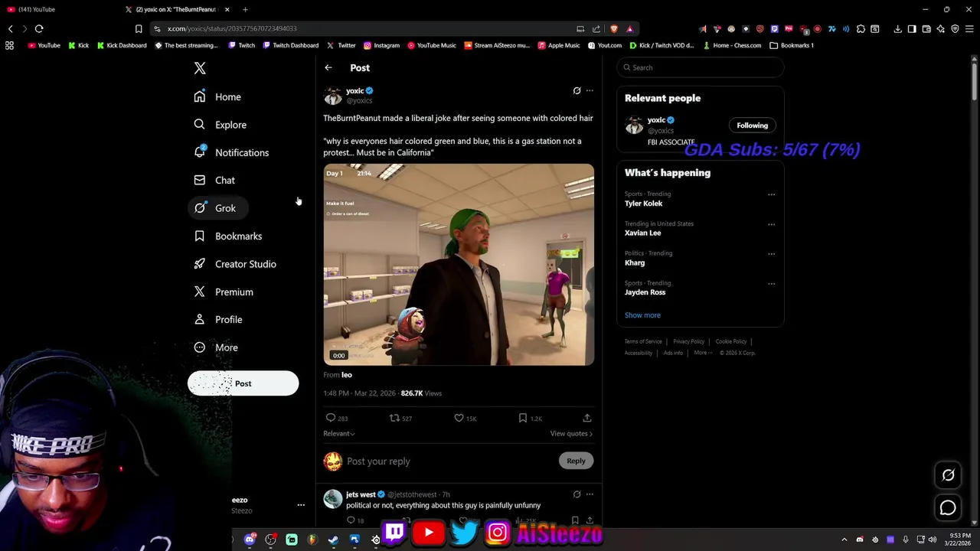Go back using the Post header arrow
The height and width of the screenshot is (551, 980).
tap(328, 67)
